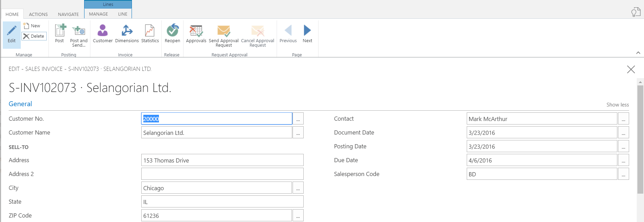Post the sales invoice
This screenshot has width=644, height=222.
click(60, 34)
